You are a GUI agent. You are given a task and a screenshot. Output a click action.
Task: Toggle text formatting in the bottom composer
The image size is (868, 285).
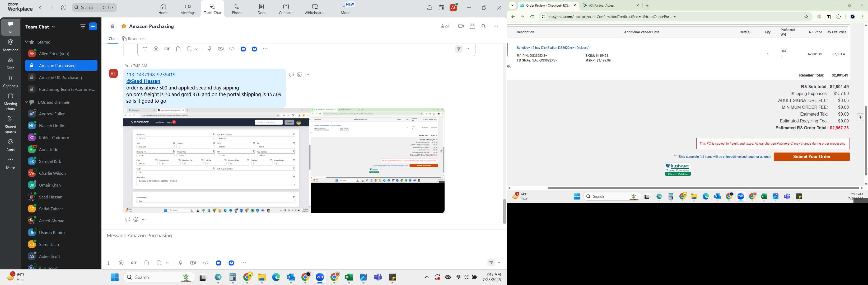pyautogui.click(x=109, y=263)
